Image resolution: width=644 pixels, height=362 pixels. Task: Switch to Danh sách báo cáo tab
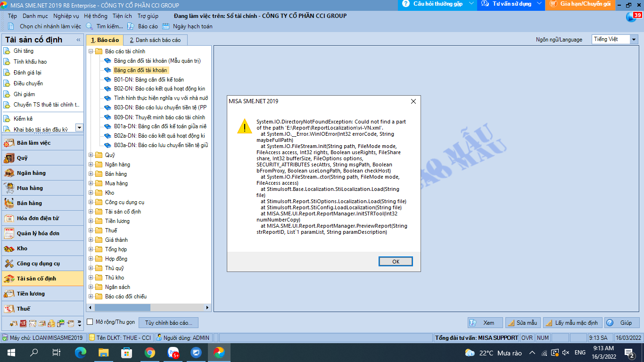[x=155, y=40]
